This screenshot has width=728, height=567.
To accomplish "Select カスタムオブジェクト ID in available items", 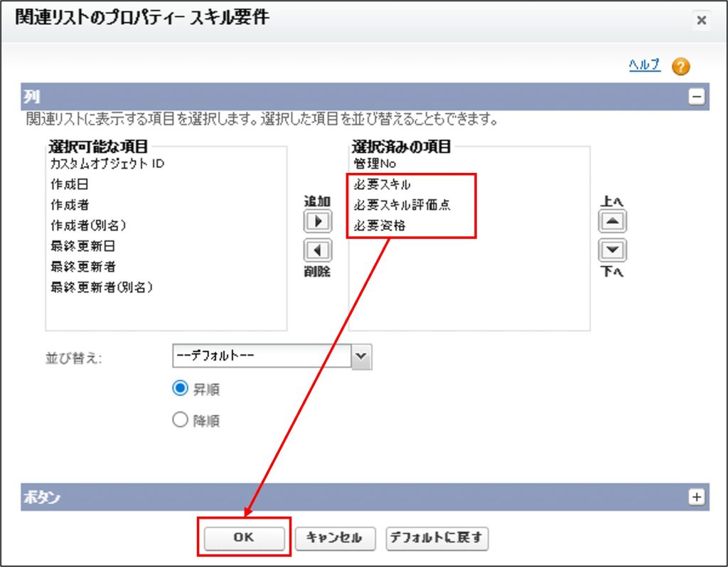I will click(107, 164).
